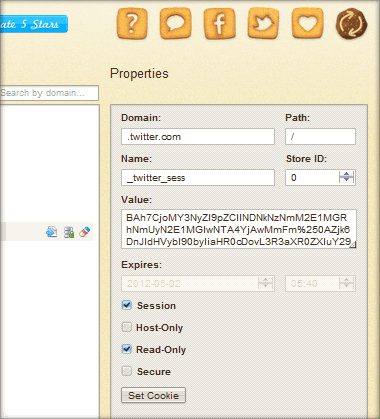This screenshot has width=380, height=419.
Task: Click the export cookie icon with blue arrow
Action: [x=52, y=232]
